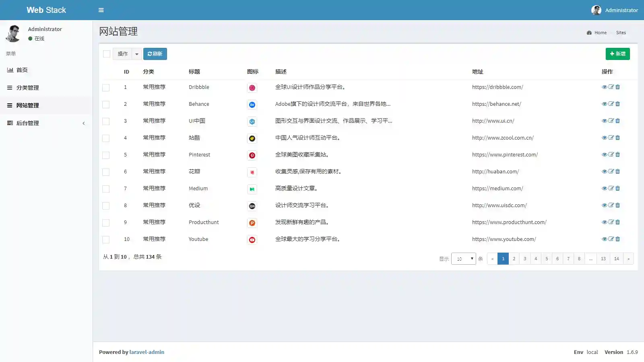The image size is (644, 362).
Task: Edit the Medium entry with pencil icon
Action: [x=611, y=188]
